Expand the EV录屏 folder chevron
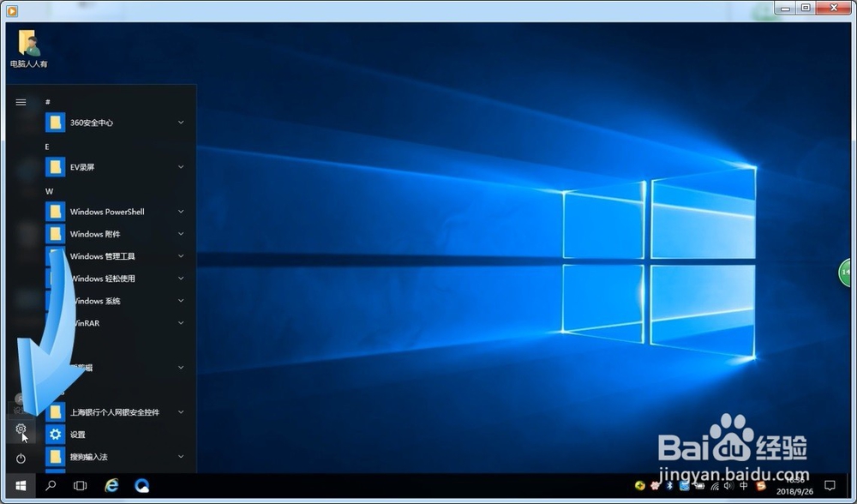Screen dimensions: 857x504 click(181, 167)
